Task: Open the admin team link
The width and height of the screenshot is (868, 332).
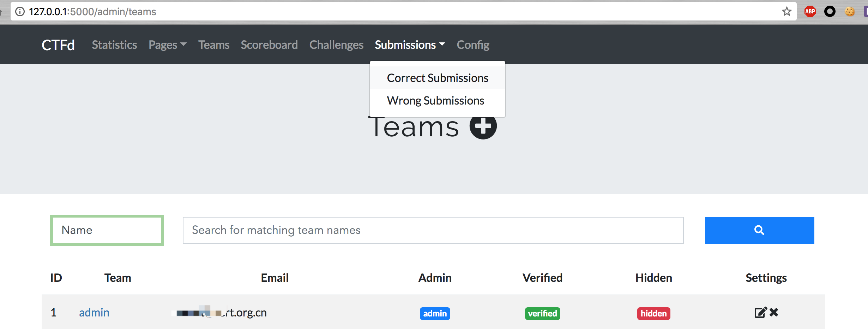Action: tap(94, 313)
